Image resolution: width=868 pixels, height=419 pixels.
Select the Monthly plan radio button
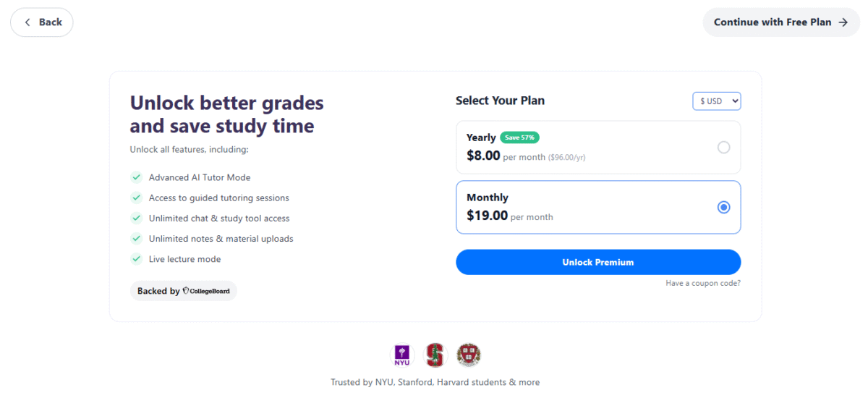723,208
